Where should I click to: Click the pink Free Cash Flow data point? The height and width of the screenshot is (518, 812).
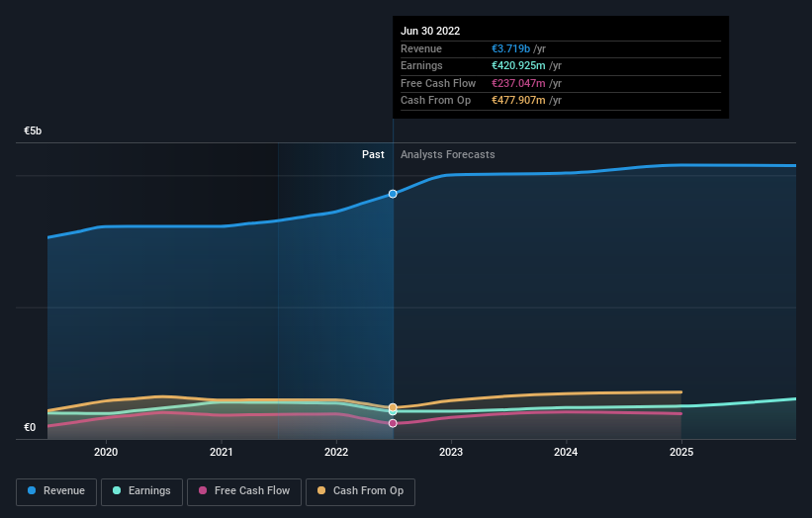[x=393, y=423]
